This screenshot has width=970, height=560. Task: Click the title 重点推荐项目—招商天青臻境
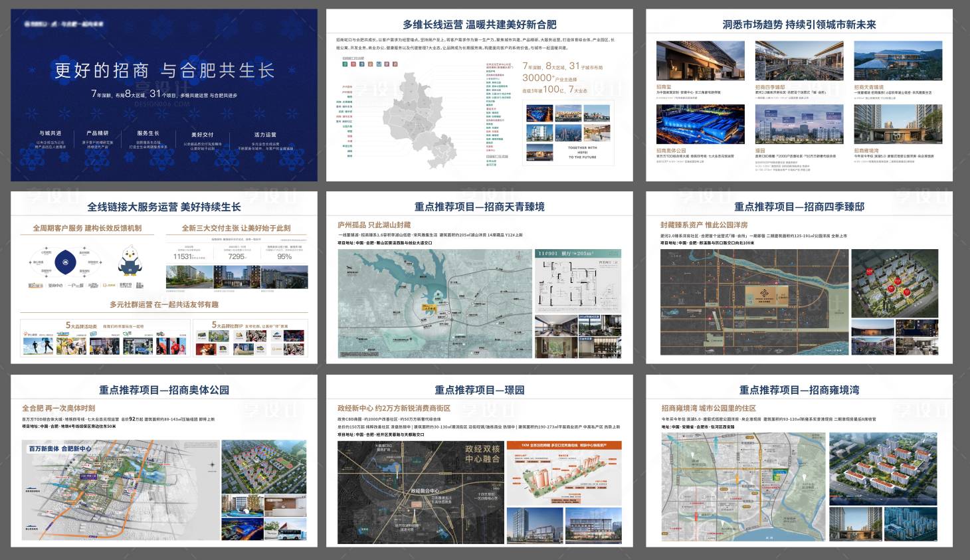pyautogui.click(x=479, y=207)
